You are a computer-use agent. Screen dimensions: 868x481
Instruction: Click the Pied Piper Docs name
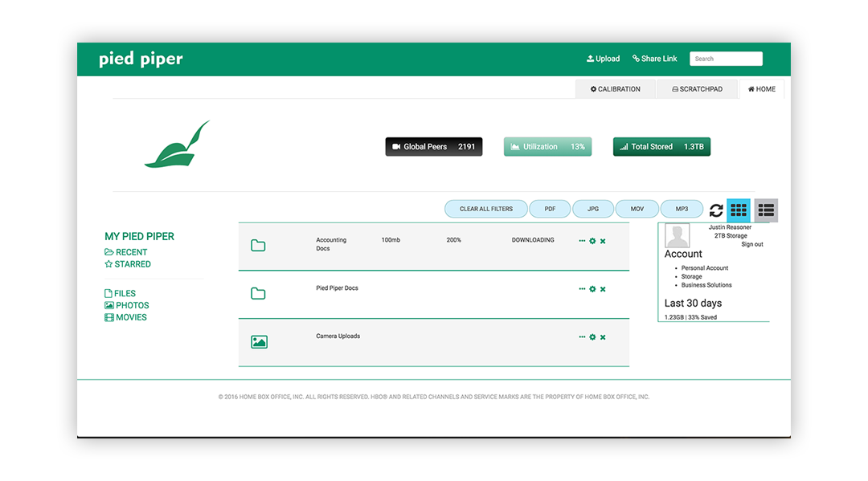tap(337, 288)
